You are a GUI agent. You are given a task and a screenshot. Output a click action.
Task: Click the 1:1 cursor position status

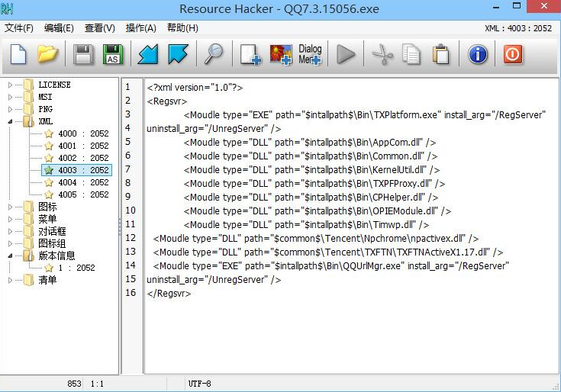point(97,384)
